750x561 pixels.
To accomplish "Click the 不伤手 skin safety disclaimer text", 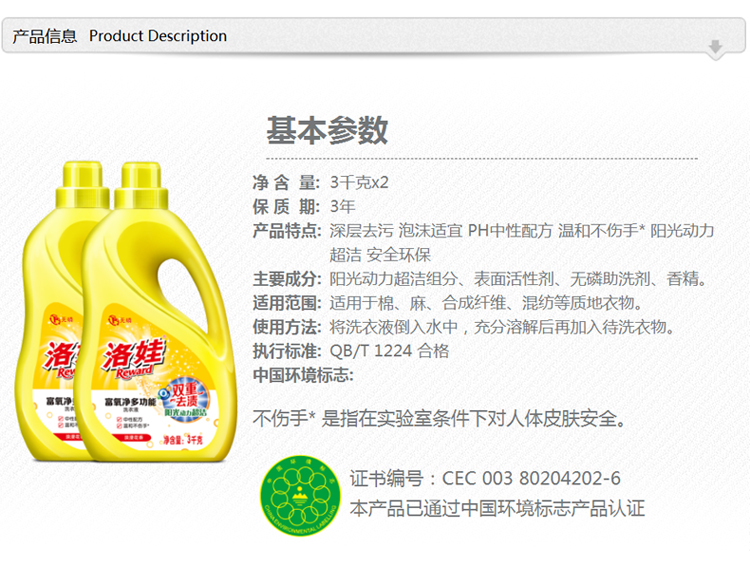I will coord(439,418).
